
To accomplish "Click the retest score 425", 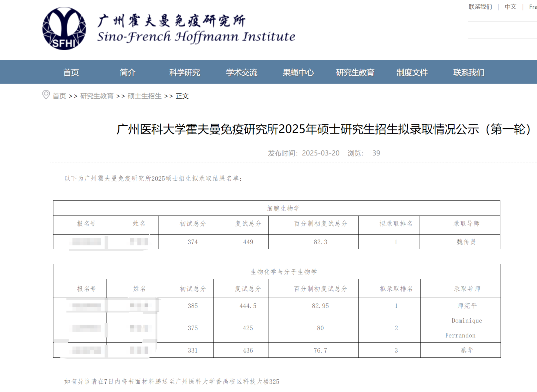I will (248, 328).
